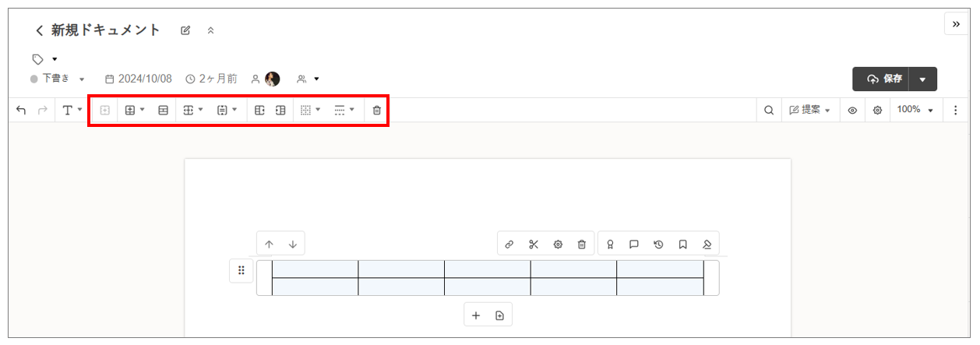The image size is (980, 345).
Task: Click the scissors cut icon above the table
Action: (534, 244)
